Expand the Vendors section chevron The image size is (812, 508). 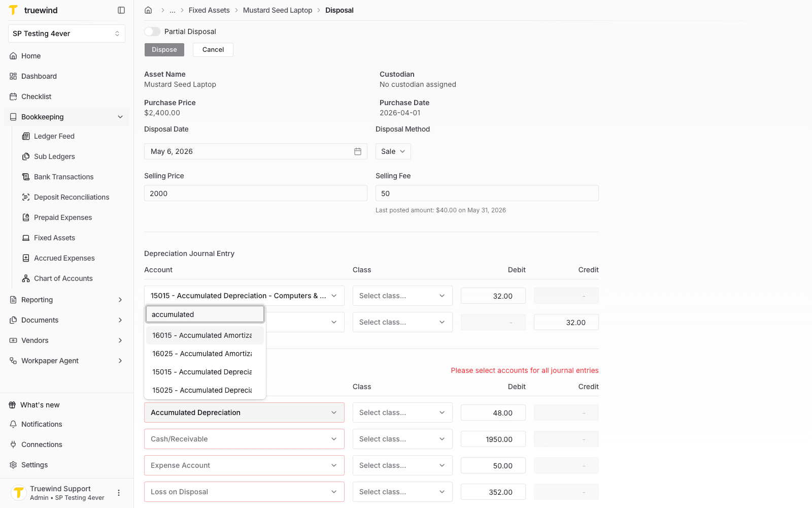[x=120, y=340]
